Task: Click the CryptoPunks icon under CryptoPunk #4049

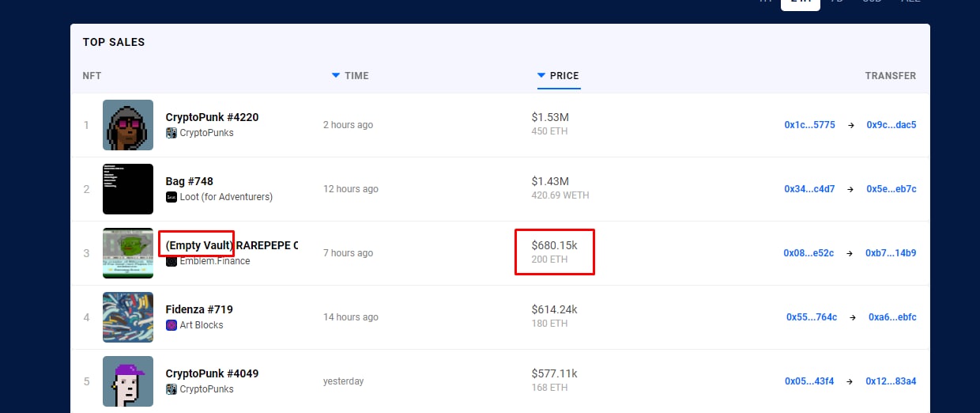Action: 171,389
